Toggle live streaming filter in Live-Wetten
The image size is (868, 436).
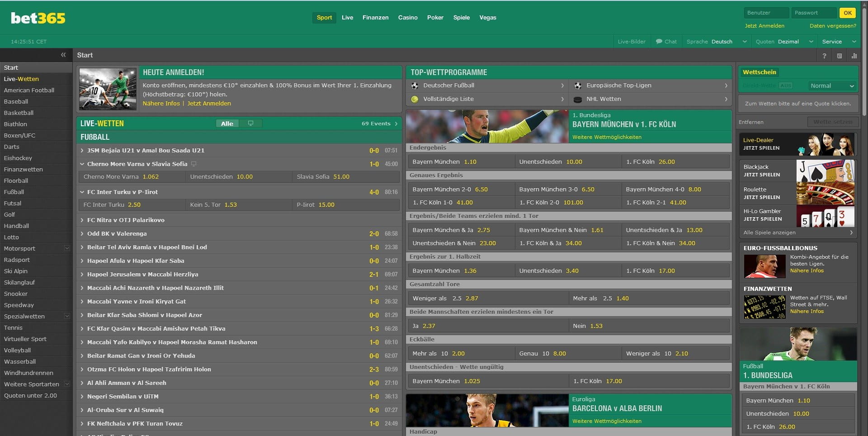[250, 123]
